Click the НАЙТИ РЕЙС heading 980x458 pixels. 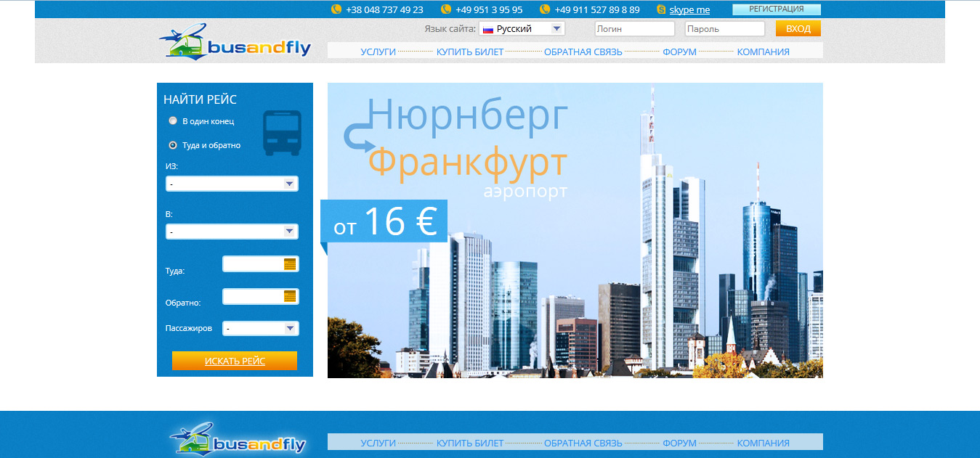click(x=201, y=99)
